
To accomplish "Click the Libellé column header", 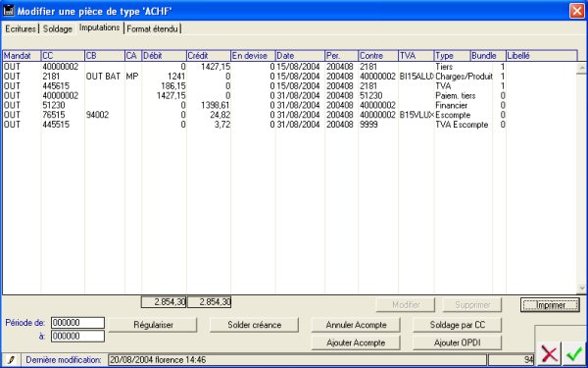I will point(542,56).
